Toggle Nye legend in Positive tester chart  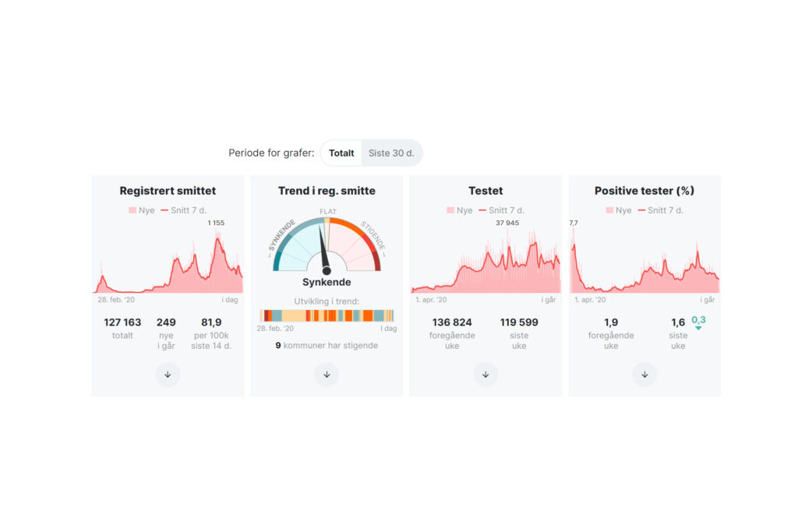(x=619, y=210)
